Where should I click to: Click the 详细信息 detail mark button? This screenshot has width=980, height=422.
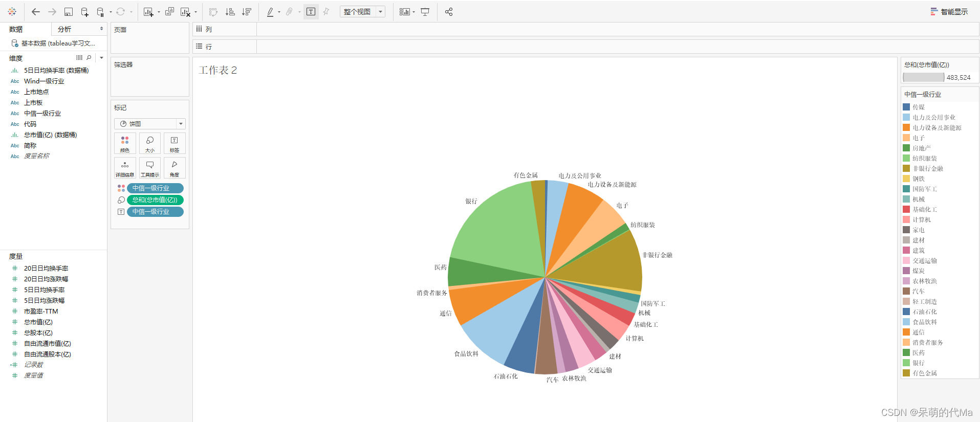125,168
